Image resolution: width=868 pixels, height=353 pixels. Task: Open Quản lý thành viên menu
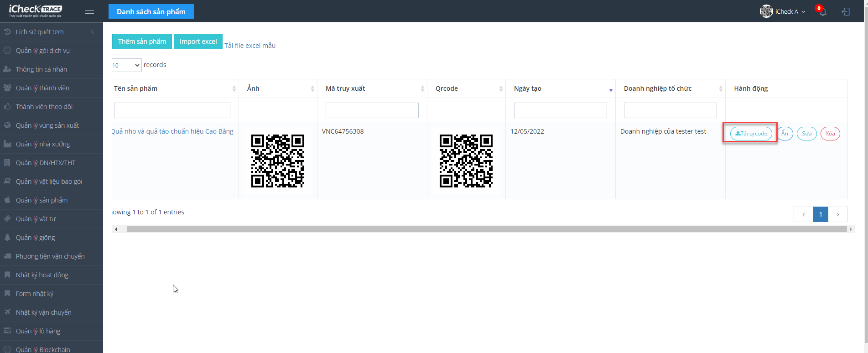52,88
